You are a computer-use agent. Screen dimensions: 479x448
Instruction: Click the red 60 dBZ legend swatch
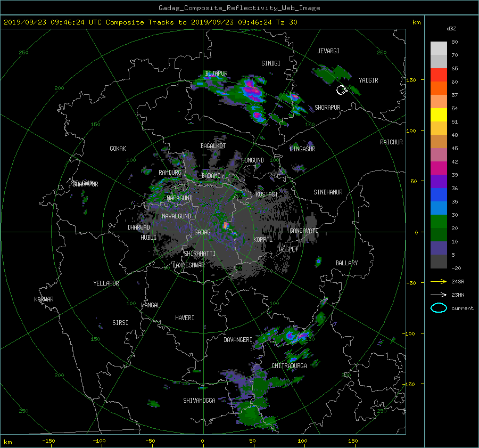(439, 75)
